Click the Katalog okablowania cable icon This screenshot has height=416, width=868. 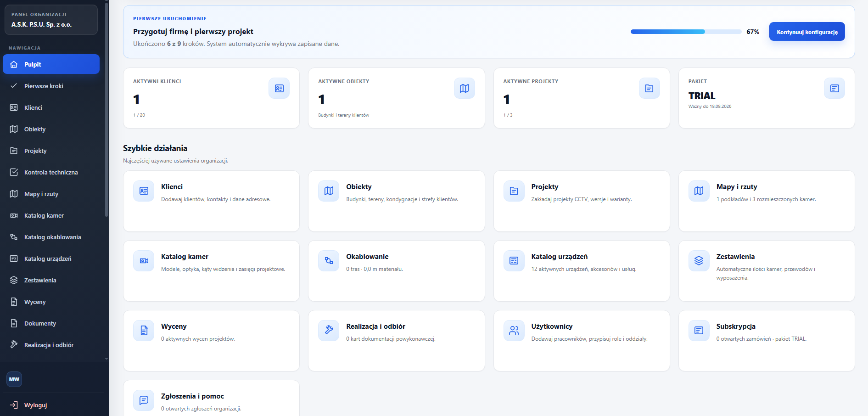14,237
